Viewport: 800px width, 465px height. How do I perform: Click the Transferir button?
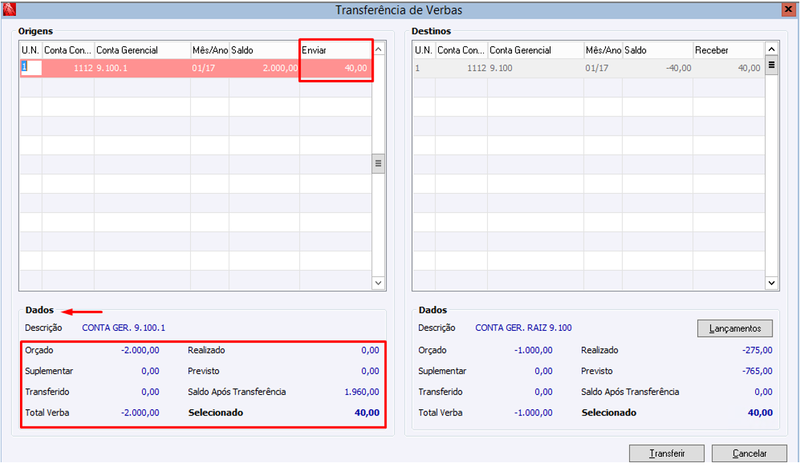[x=666, y=453]
